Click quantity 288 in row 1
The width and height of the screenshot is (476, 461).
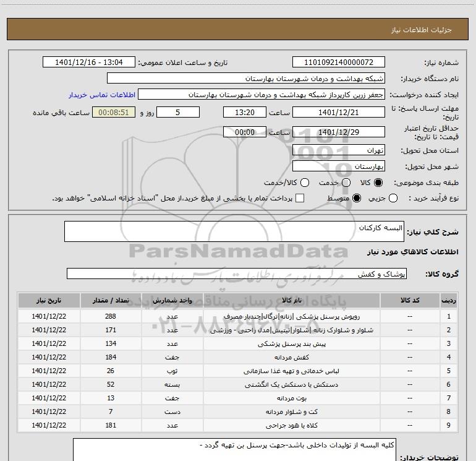click(111, 316)
